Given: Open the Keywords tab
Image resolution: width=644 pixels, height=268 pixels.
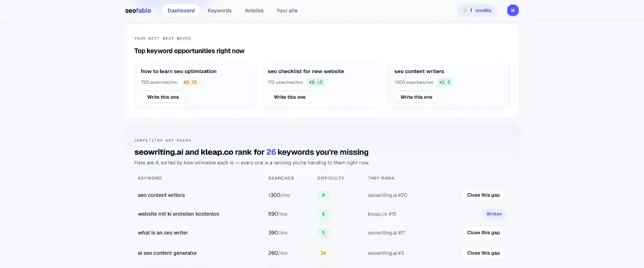Looking at the screenshot, I should click(219, 10).
